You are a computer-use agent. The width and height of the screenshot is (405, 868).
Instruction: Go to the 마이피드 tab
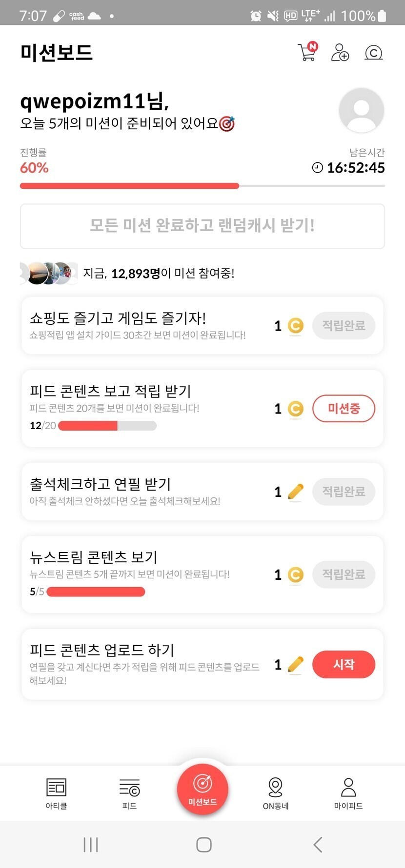[x=348, y=793]
